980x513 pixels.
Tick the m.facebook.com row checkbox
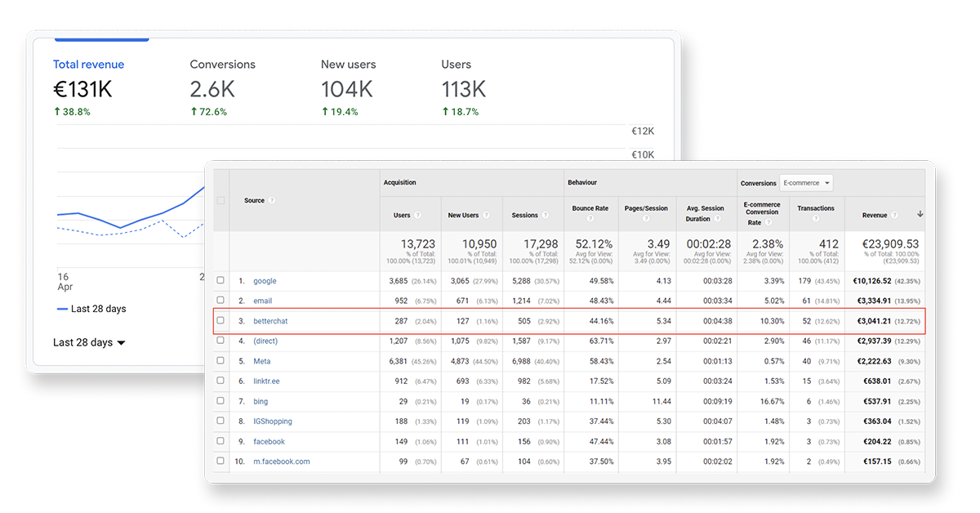click(220, 462)
